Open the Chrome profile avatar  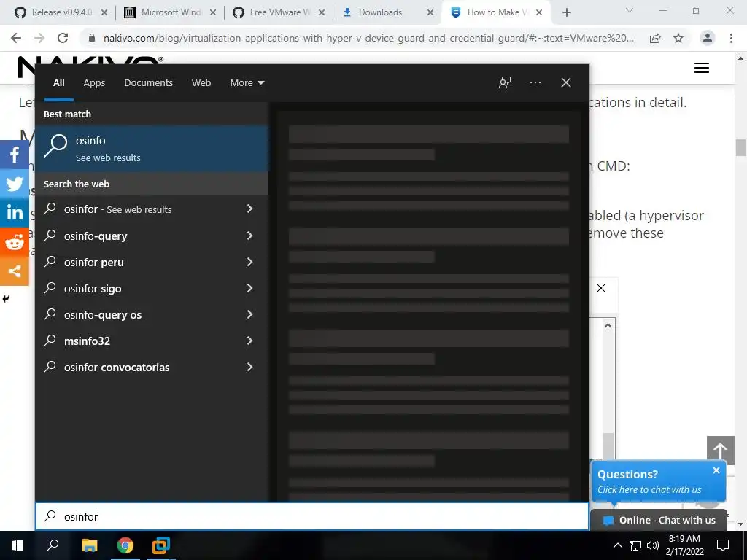[x=708, y=38]
